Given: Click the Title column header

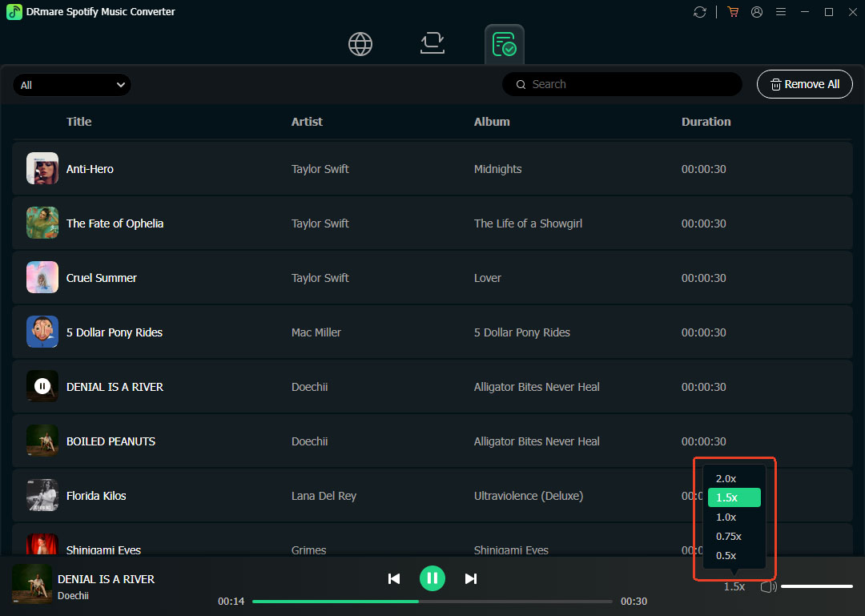Looking at the screenshot, I should coord(78,122).
